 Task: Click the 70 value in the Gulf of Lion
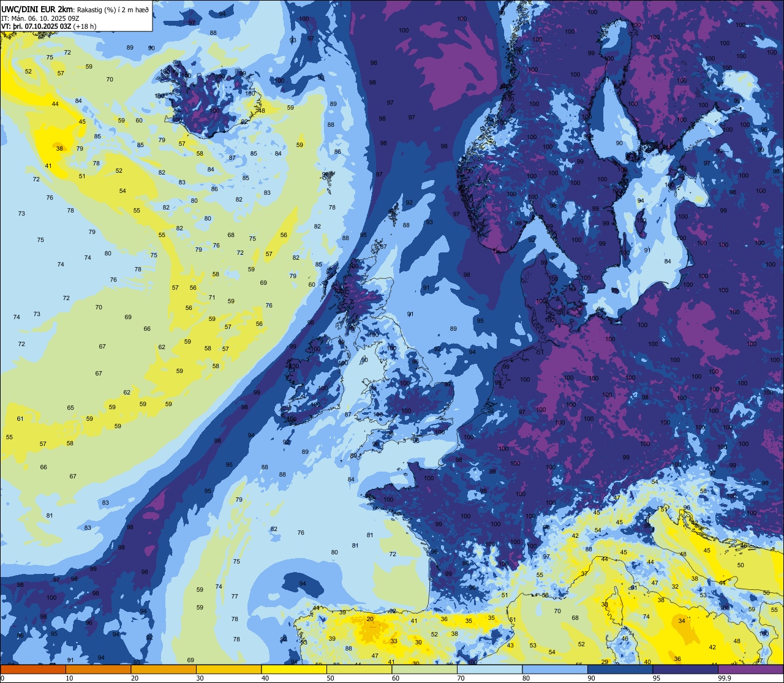click(557, 611)
